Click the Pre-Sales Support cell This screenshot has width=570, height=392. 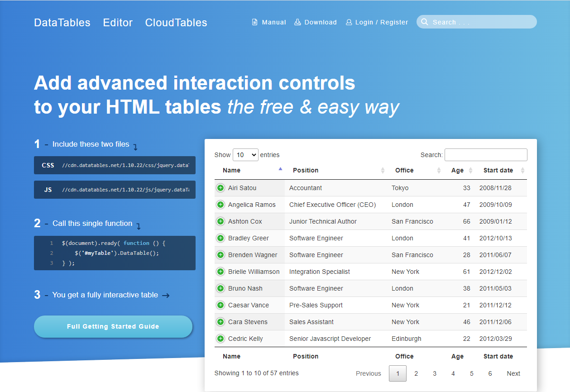coord(336,305)
